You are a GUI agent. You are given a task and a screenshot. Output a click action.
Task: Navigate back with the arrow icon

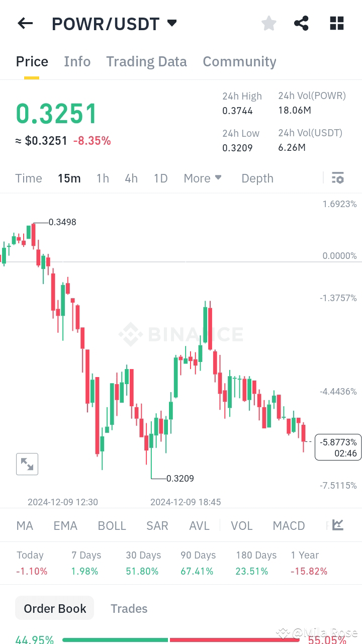pos(25,23)
